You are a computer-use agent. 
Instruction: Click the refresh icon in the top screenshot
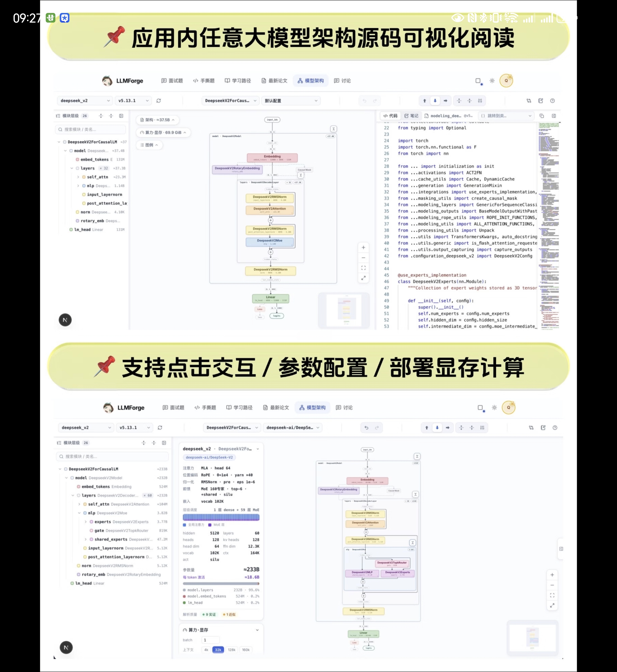click(159, 101)
